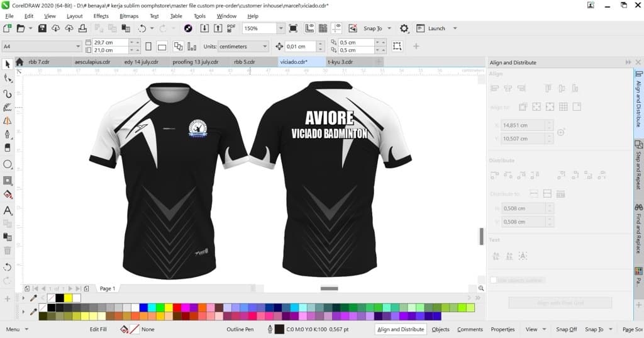Toggle show rulers icon

coord(309,28)
